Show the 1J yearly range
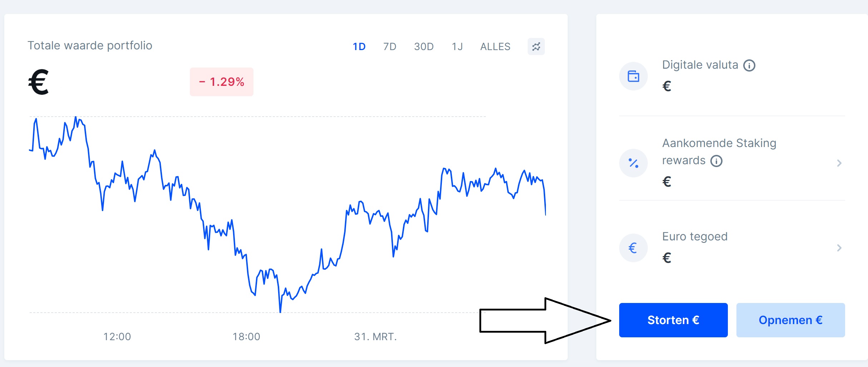Screen dimensions: 868x367 (457, 47)
